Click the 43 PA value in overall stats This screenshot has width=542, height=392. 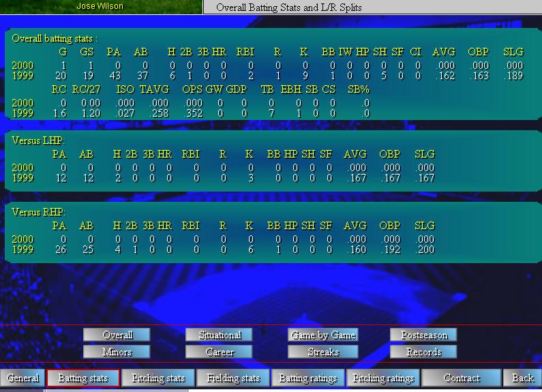pos(115,76)
